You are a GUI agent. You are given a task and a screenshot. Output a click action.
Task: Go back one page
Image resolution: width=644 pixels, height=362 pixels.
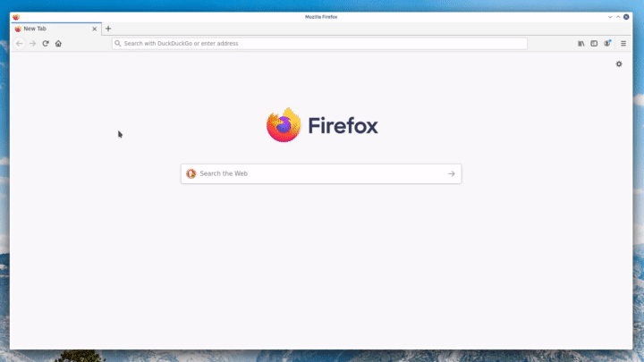coord(20,44)
